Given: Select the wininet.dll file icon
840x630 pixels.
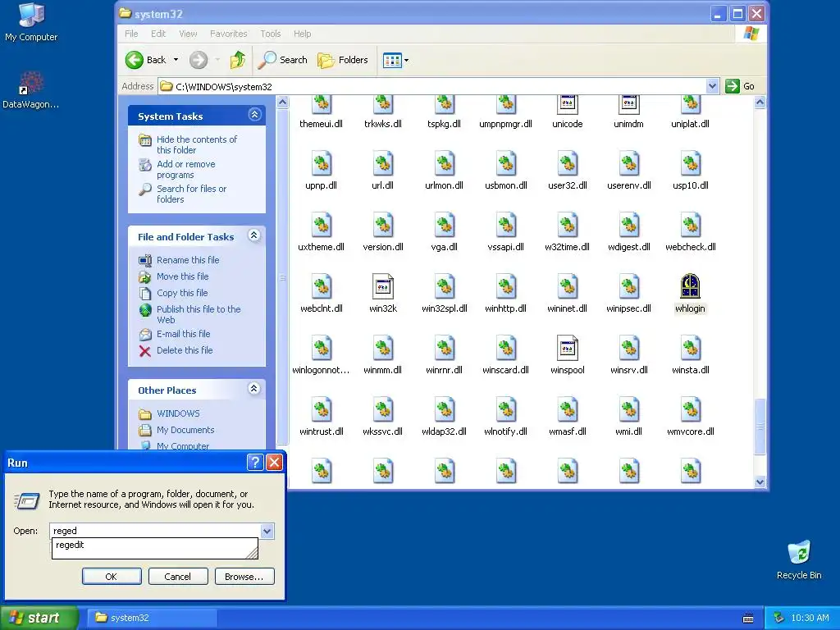Looking at the screenshot, I should coord(568,286).
